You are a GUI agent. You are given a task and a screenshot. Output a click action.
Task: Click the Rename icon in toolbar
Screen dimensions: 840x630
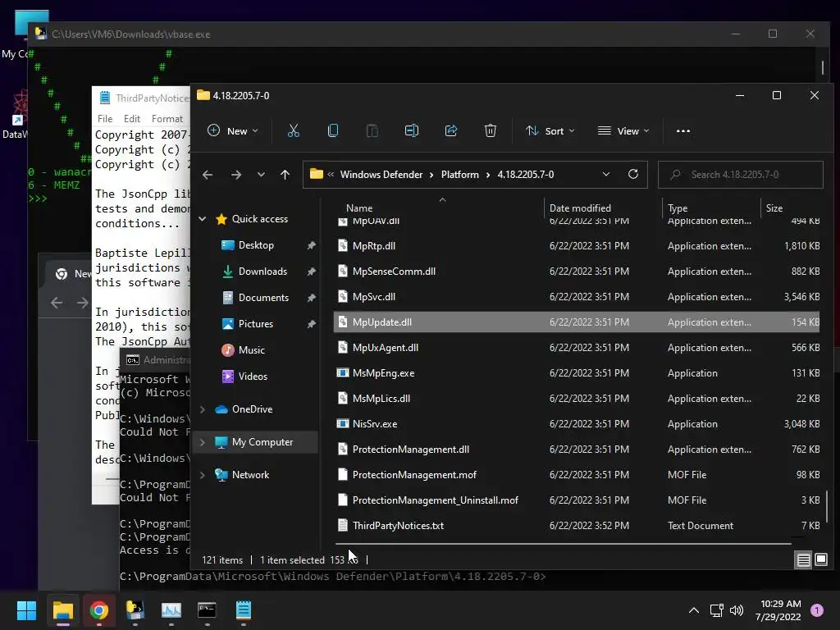tap(412, 130)
